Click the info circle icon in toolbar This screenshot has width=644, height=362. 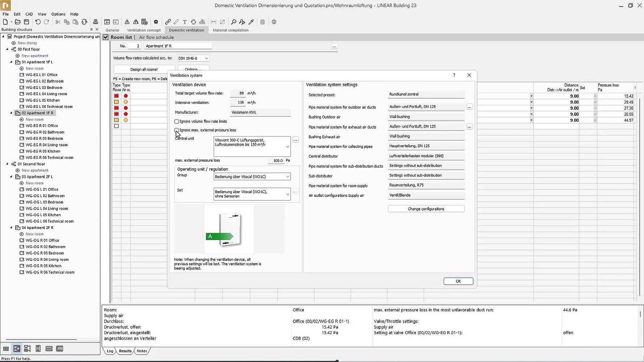point(274,22)
